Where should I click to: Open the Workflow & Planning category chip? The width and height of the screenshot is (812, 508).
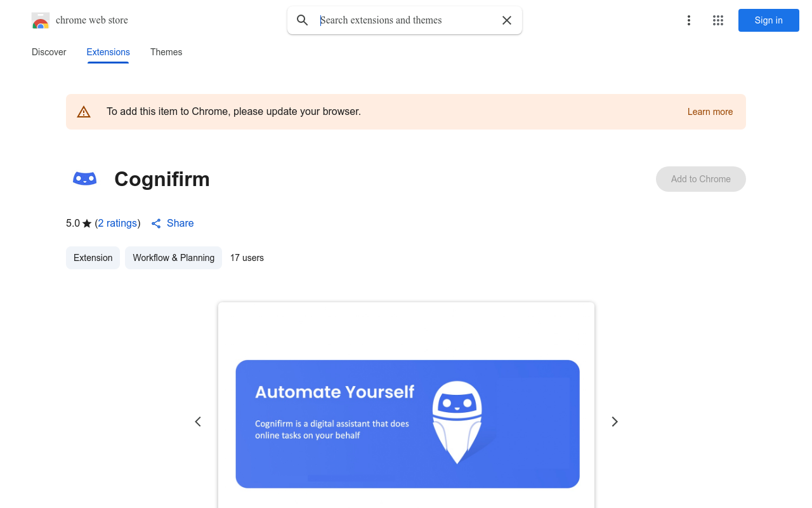174,258
